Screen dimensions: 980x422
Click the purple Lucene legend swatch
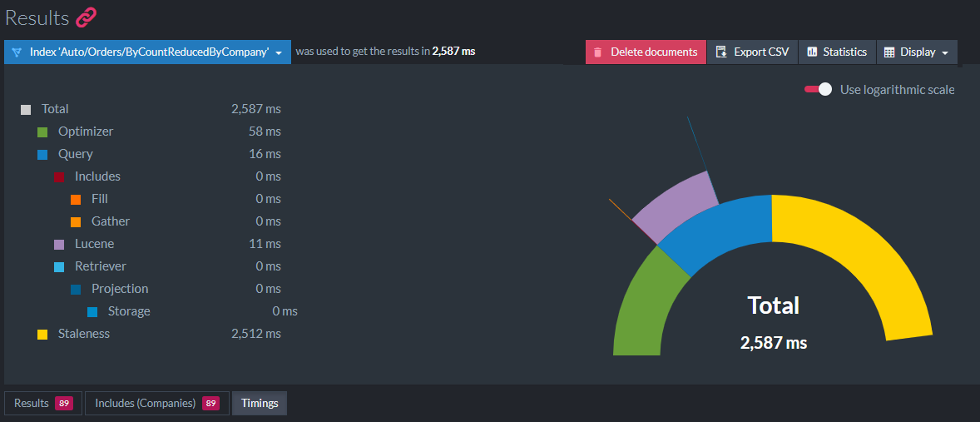[x=59, y=245]
